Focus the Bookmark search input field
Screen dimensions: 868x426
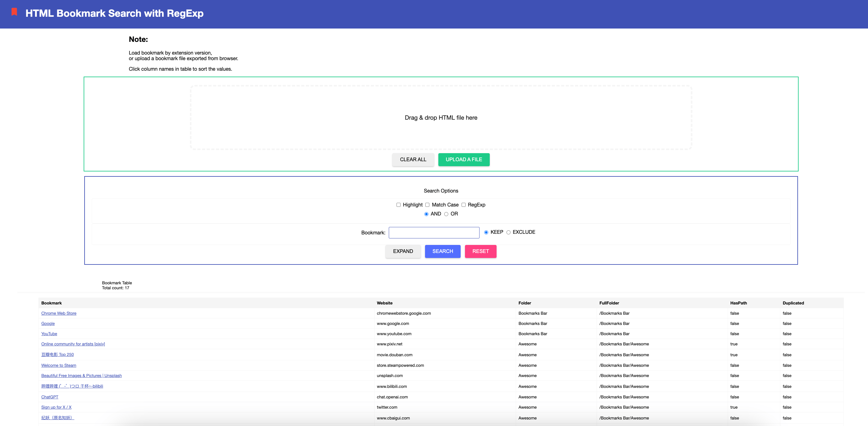pos(434,233)
